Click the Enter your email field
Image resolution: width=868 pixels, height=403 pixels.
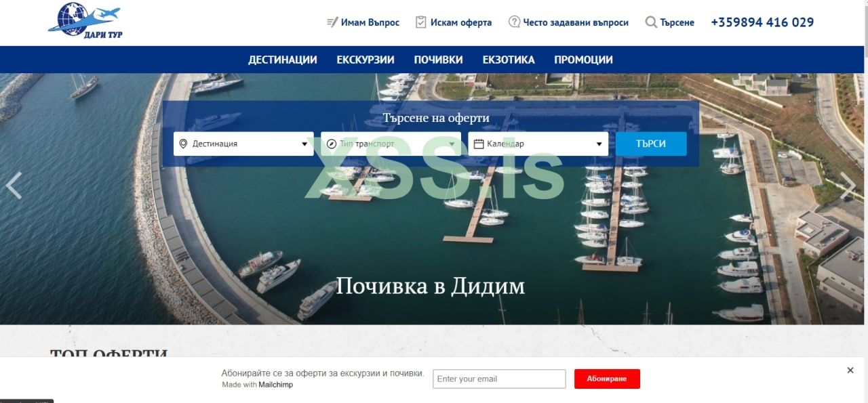pyautogui.click(x=499, y=379)
